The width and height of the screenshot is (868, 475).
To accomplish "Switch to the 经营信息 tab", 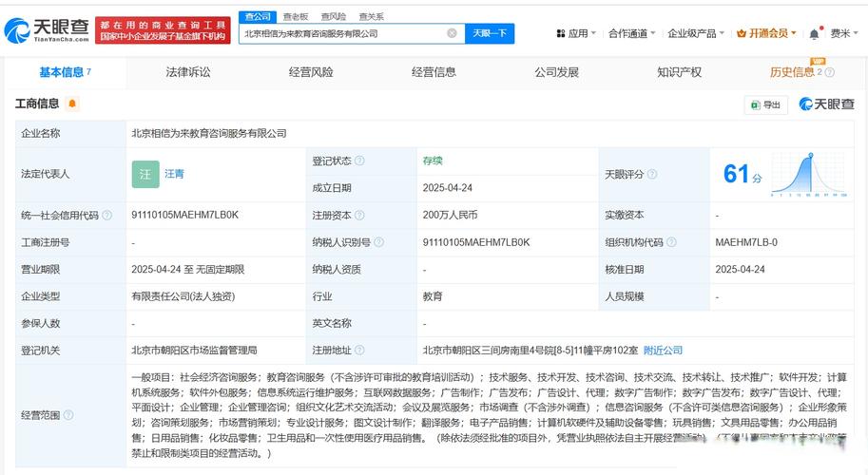I will tap(434, 72).
